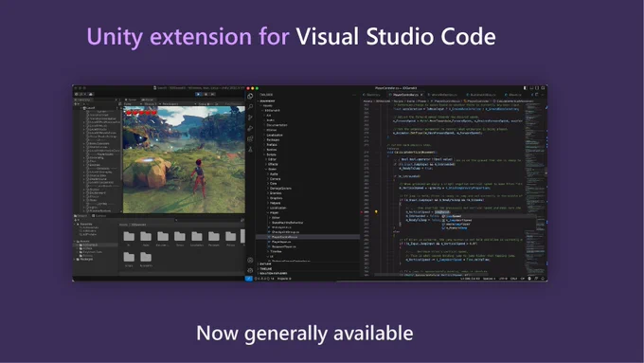Screen dimensions: 644x363
Task: Select the Project tab in Unity
Action: click(80, 216)
